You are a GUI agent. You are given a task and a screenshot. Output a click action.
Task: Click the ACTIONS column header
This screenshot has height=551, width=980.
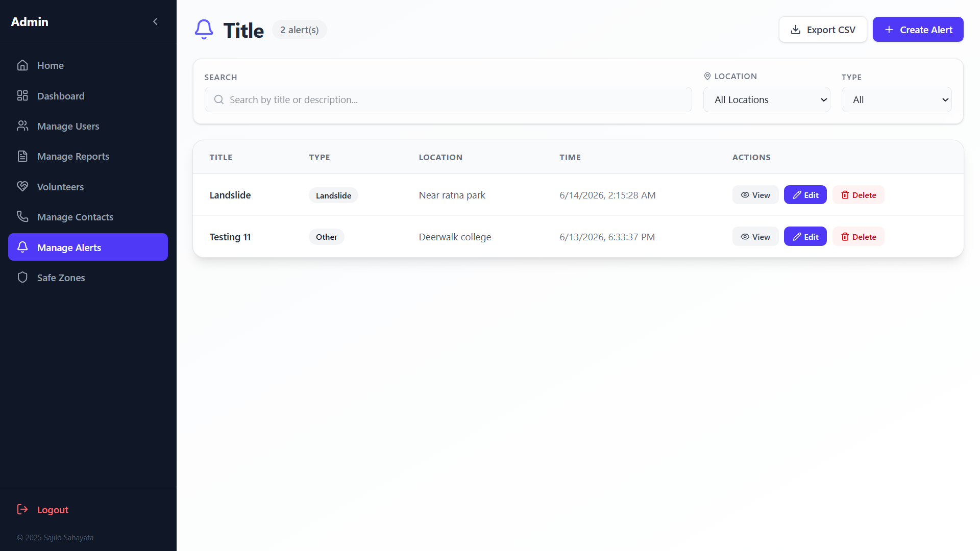[751, 157]
